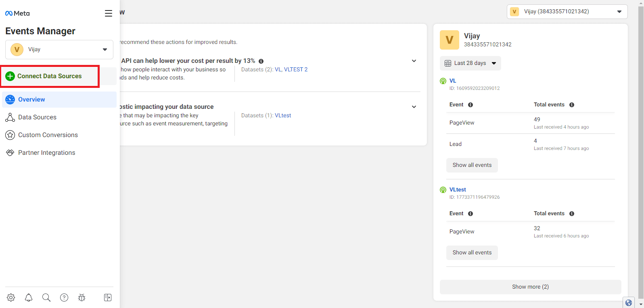Click info icon beside cost per result
644x308 pixels.
261,61
